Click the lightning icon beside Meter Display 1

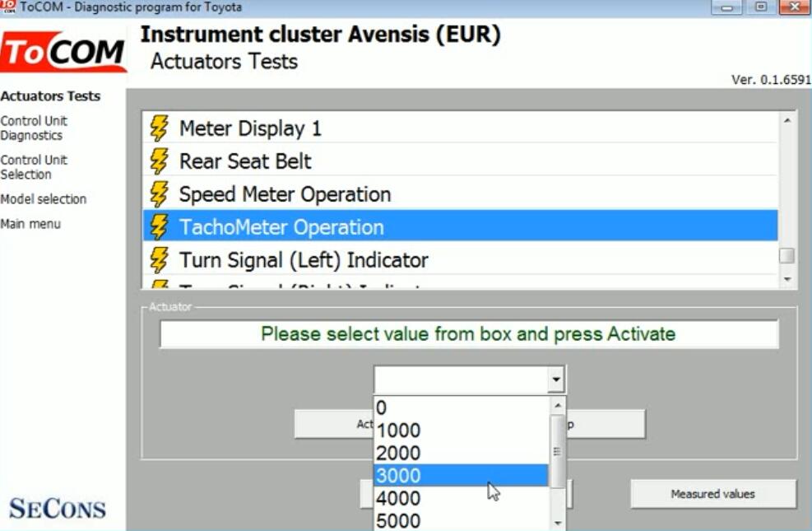[x=159, y=128]
